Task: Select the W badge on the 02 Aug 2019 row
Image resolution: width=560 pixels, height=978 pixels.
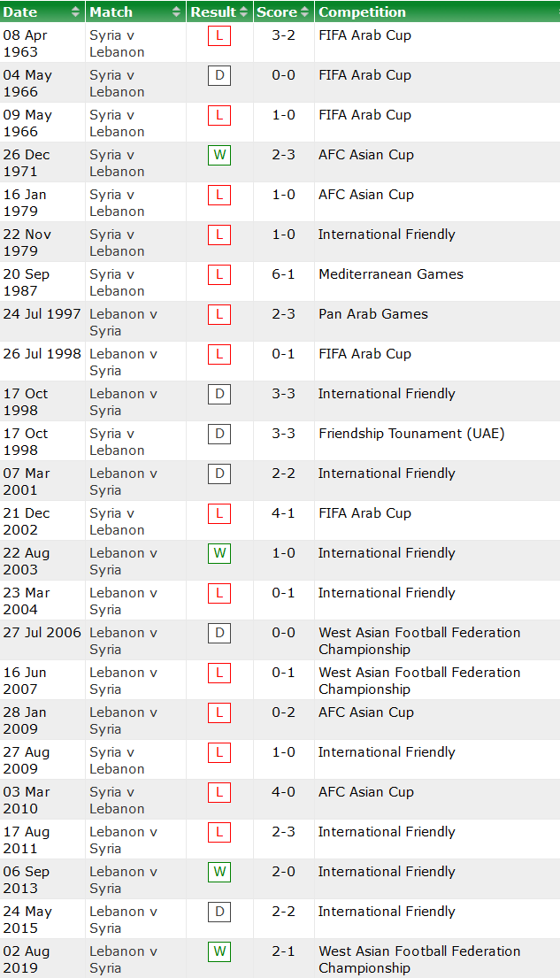Action: click(x=219, y=951)
